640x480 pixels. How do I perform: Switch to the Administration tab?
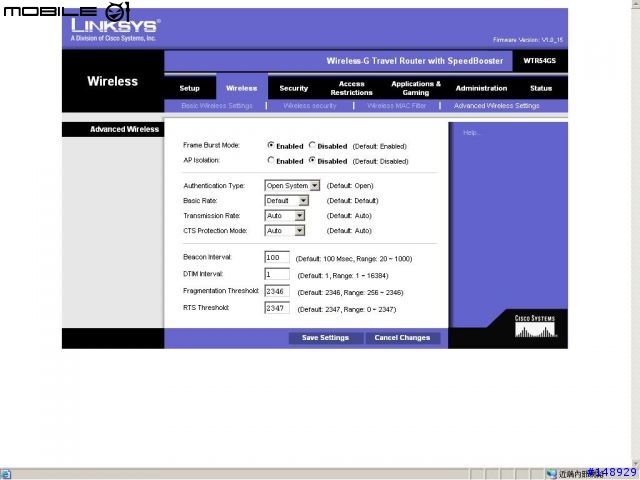[481, 88]
